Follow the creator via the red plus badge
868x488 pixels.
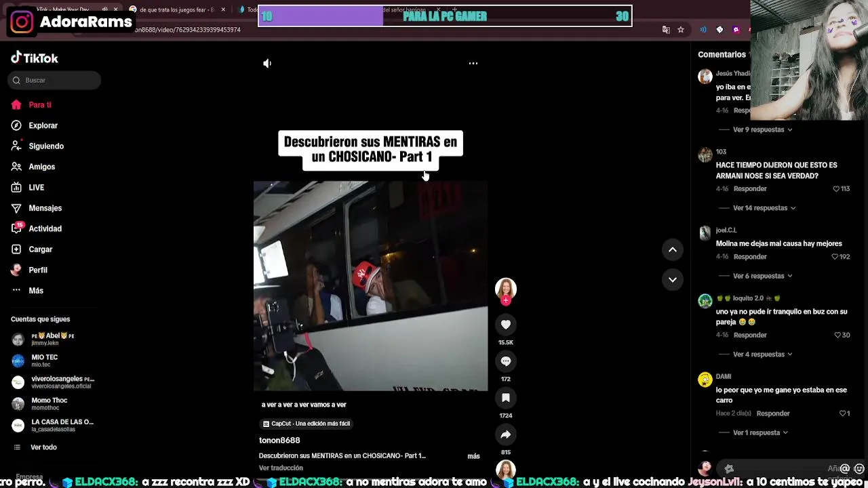pos(506,300)
